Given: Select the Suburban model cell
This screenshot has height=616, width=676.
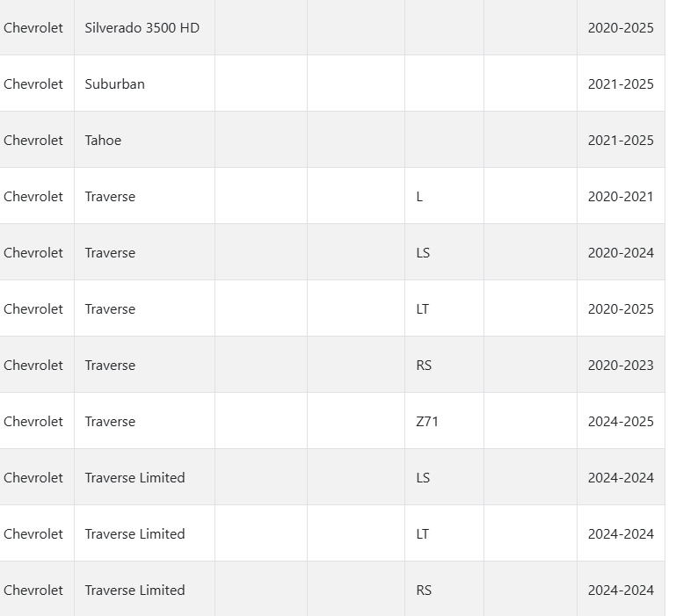Looking at the screenshot, I should point(114,84).
